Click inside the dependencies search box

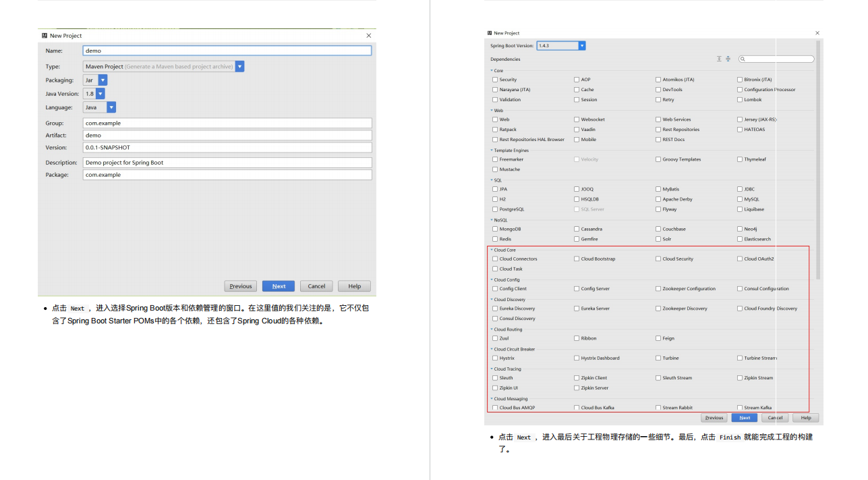pos(776,59)
